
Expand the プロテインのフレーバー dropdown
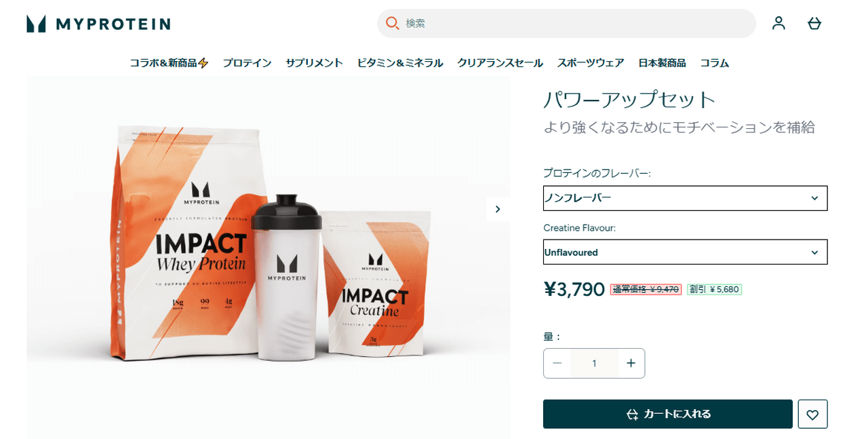tap(685, 198)
